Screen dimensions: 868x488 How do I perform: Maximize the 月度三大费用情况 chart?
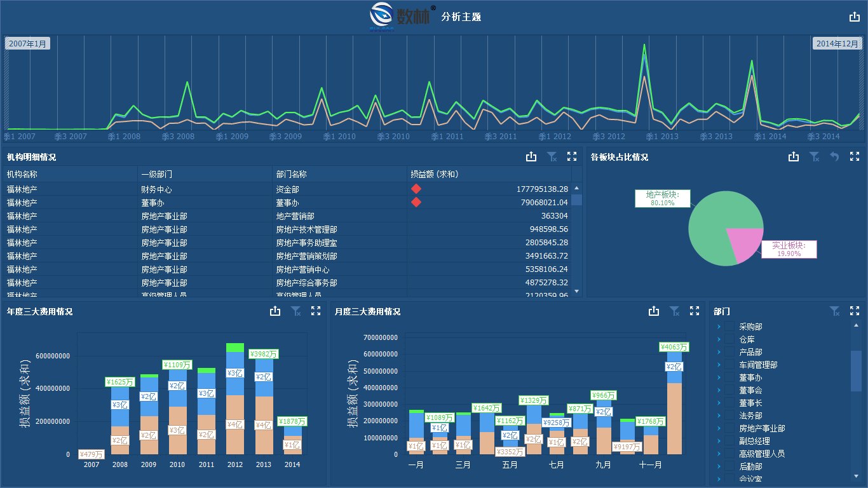695,311
